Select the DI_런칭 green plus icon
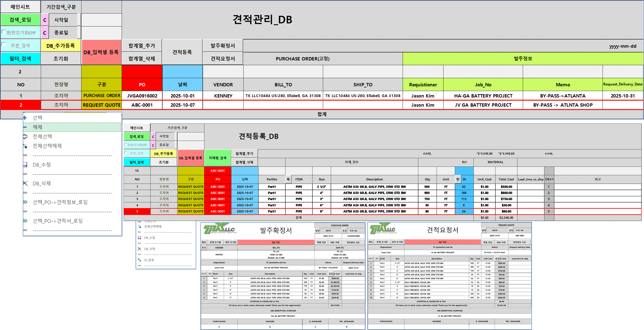Image resolution: width=644 pixels, height=330 pixels. pos(139,260)
